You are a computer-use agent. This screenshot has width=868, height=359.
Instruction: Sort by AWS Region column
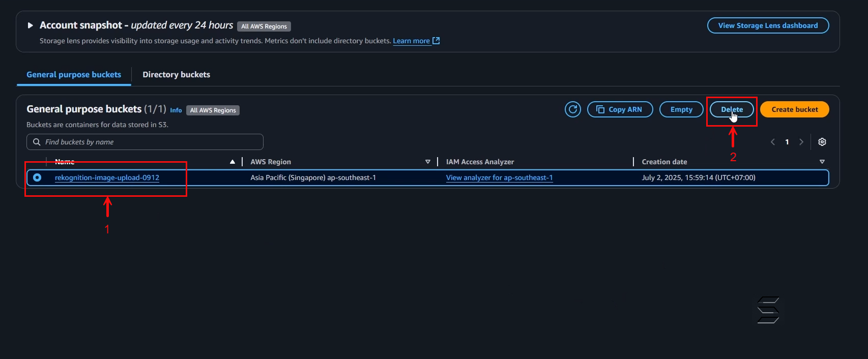click(x=427, y=162)
